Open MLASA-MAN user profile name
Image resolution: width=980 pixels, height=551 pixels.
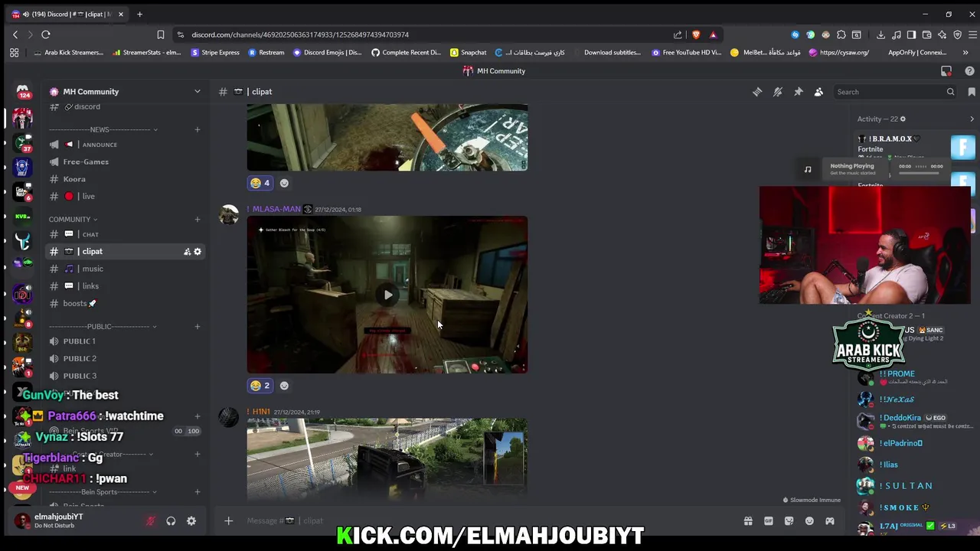click(x=274, y=209)
